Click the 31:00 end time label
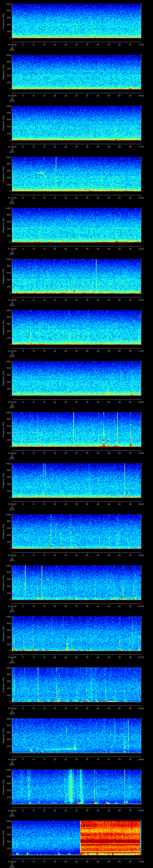The image size is (153, 868). [x=141, y=861]
